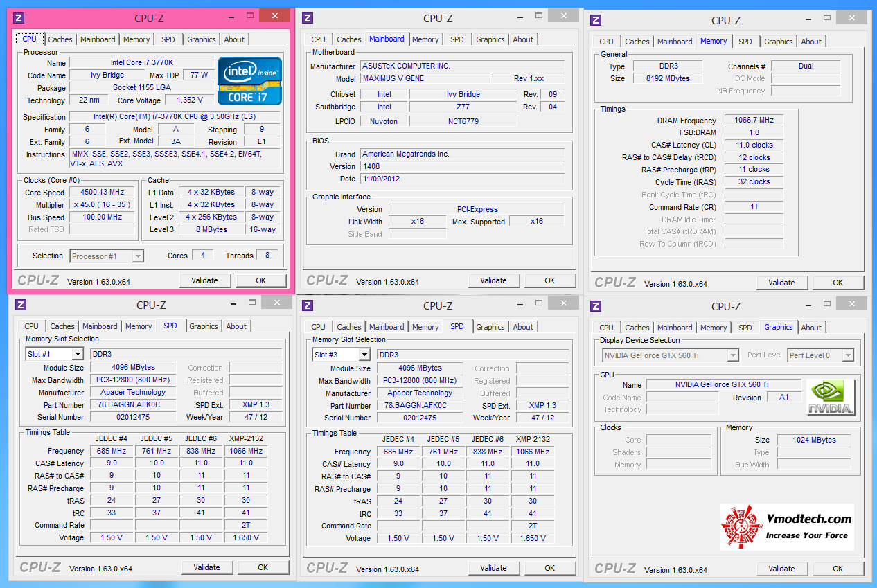Switch to Mainboard tab in the CPU window

click(98, 39)
